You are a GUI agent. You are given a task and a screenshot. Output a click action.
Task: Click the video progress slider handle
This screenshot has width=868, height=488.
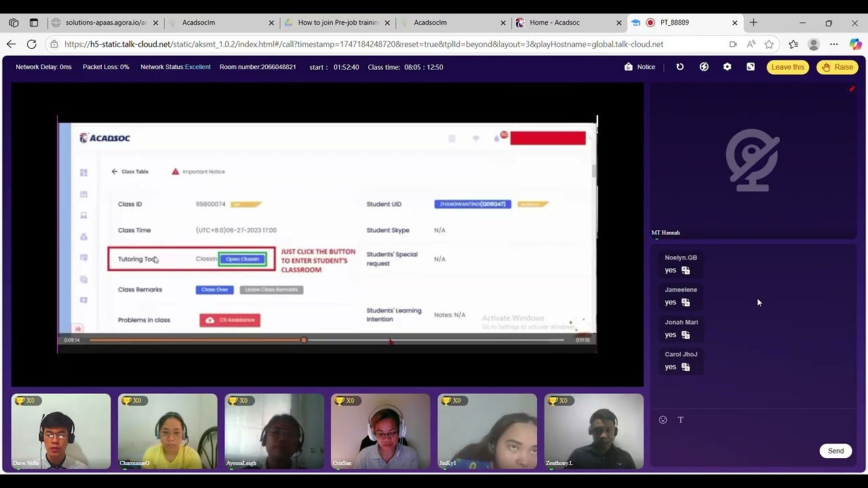pyautogui.click(x=304, y=340)
